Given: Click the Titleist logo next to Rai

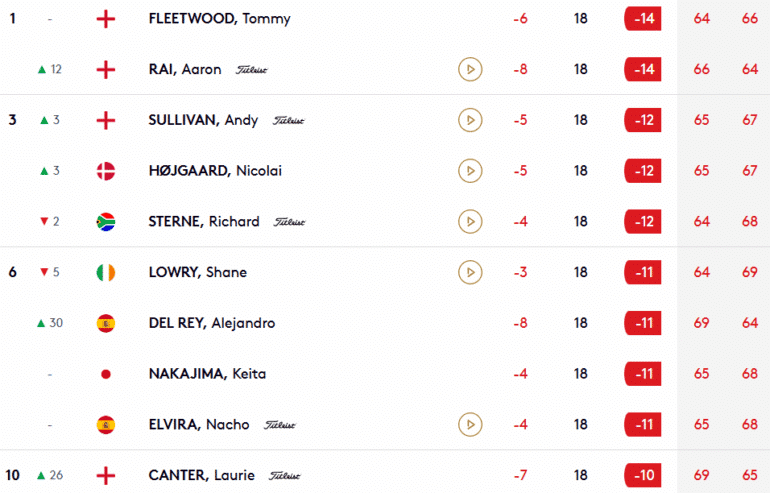Looking at the screenshot, I should tap(252, 70).
